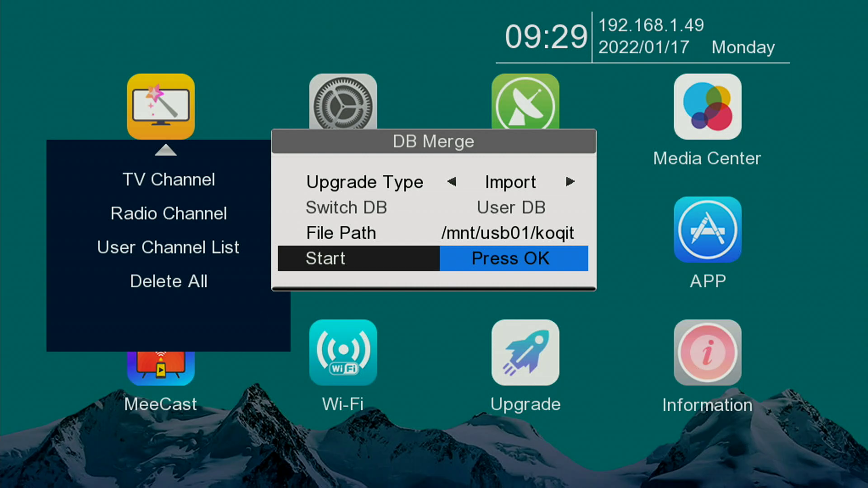This screenshot has width=868, height=488.
Task: Choose Delete All menu entry
Action: [169, 281]
